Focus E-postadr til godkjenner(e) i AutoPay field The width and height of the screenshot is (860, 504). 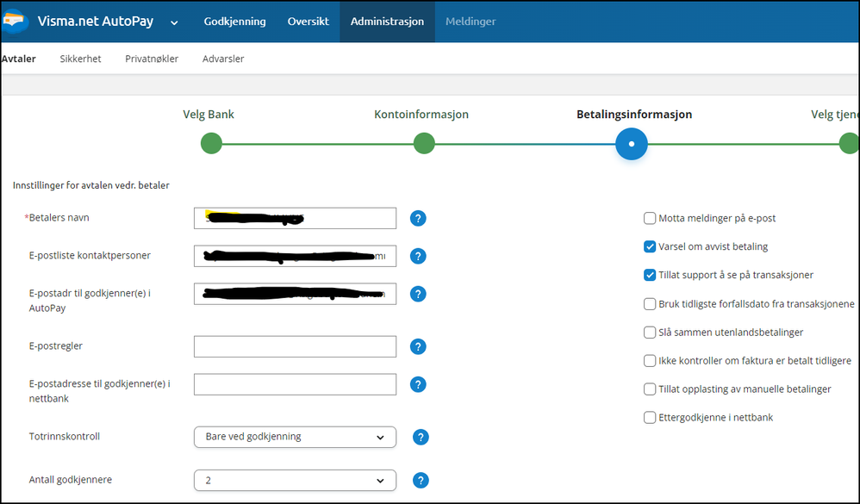click(x=295, y=294)
